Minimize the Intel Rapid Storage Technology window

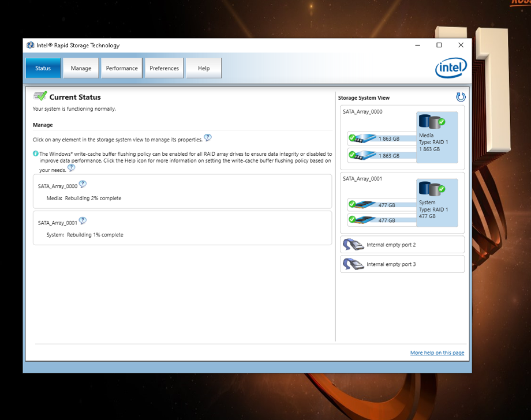click(417, 45)
